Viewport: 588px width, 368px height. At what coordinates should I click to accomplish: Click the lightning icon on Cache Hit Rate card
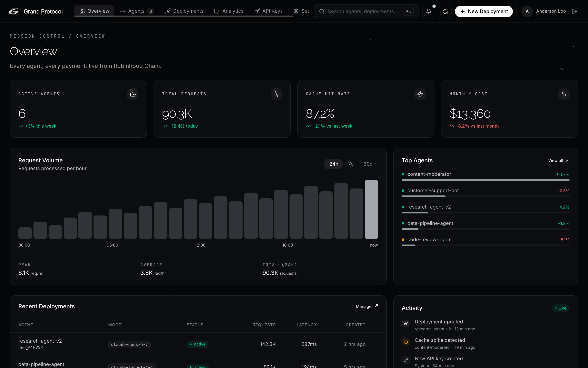[x=420, y=94]
